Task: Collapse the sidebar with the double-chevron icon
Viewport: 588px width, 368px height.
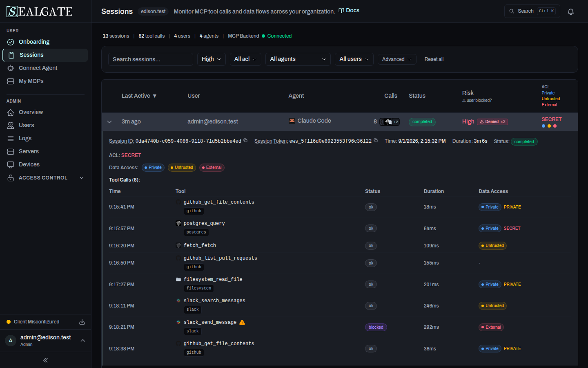Action: (x=45, y=360)
